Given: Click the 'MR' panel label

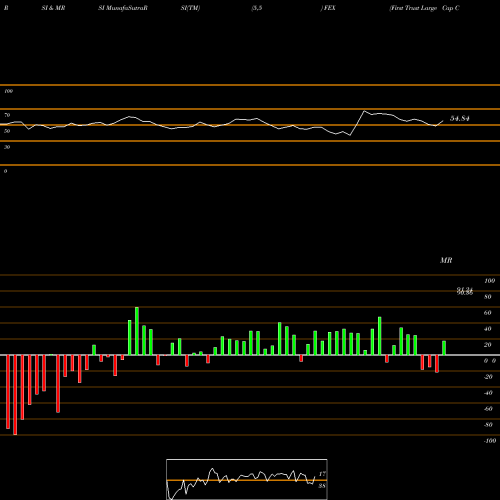Looking at the screenshot, I should (x=446, y=260).
